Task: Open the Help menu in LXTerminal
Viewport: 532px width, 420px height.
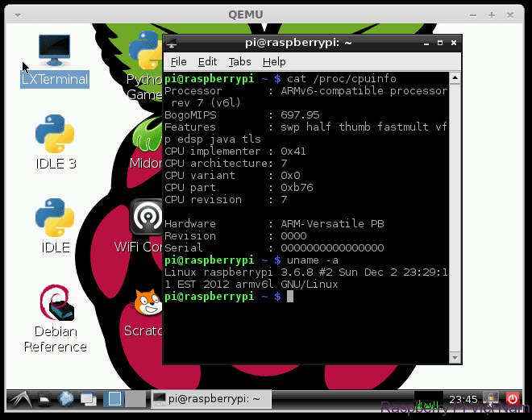Action: tap(274, 61)
